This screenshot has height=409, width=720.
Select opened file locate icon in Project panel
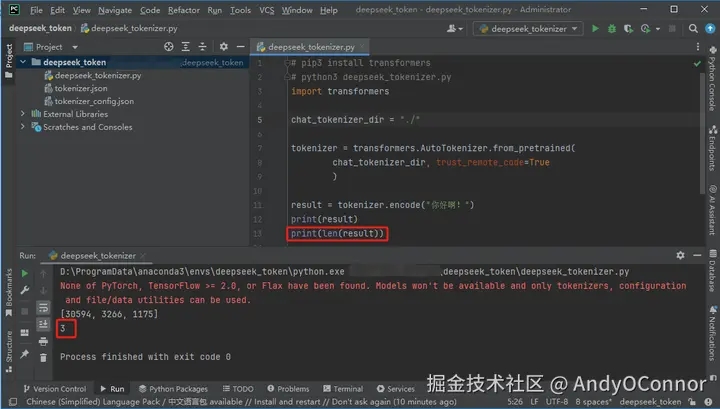click(x=169, y=47)
